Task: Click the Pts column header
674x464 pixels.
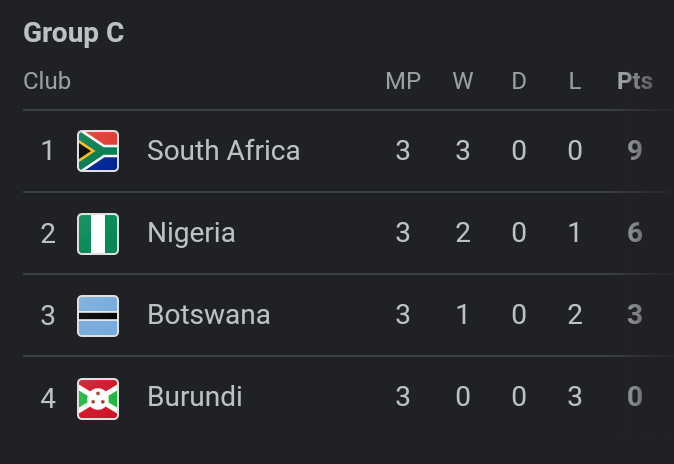Action: click(x=634, y=82)
